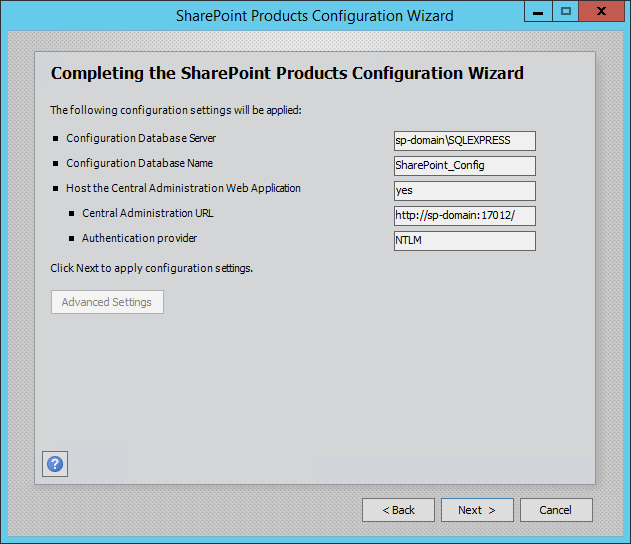Viewport: 631px width, 544px height.
Task: Click the SharePoint_Config database name field
Action: 465,165
